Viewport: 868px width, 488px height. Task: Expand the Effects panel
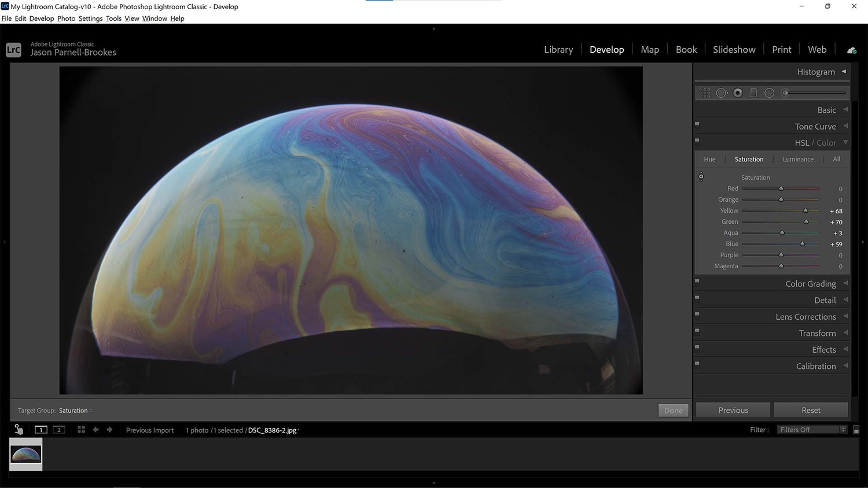click(845, 349)
